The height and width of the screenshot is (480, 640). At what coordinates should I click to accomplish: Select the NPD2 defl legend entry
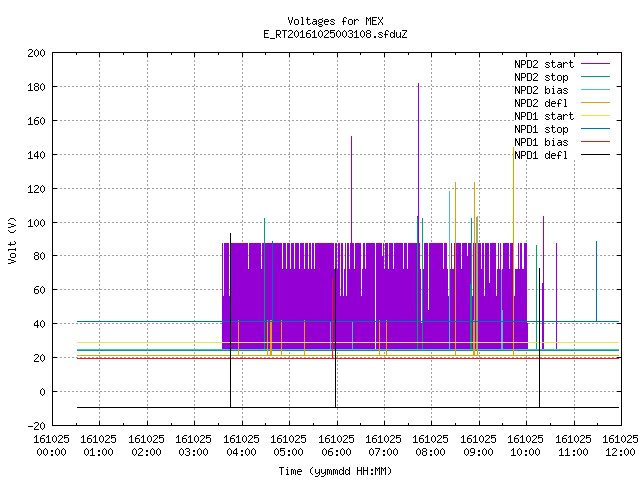click(x=541, y=103)
